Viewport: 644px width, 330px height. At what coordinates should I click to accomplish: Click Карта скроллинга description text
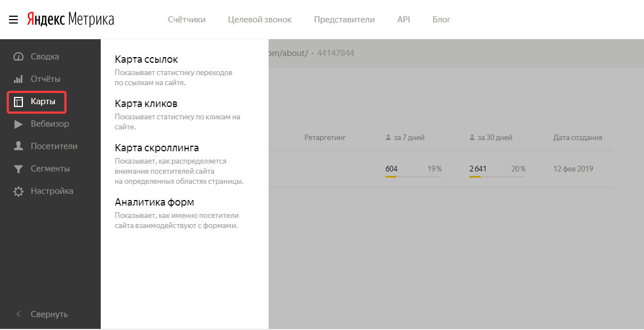tap(178, 171)
